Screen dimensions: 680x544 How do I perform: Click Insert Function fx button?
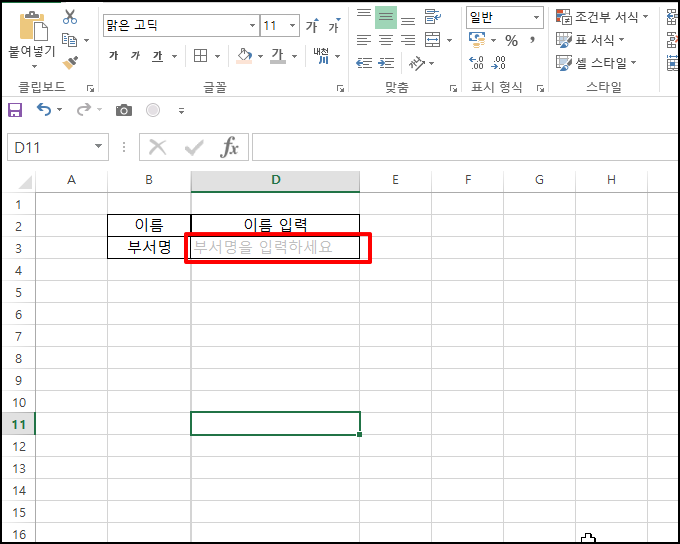click(229, 147)
